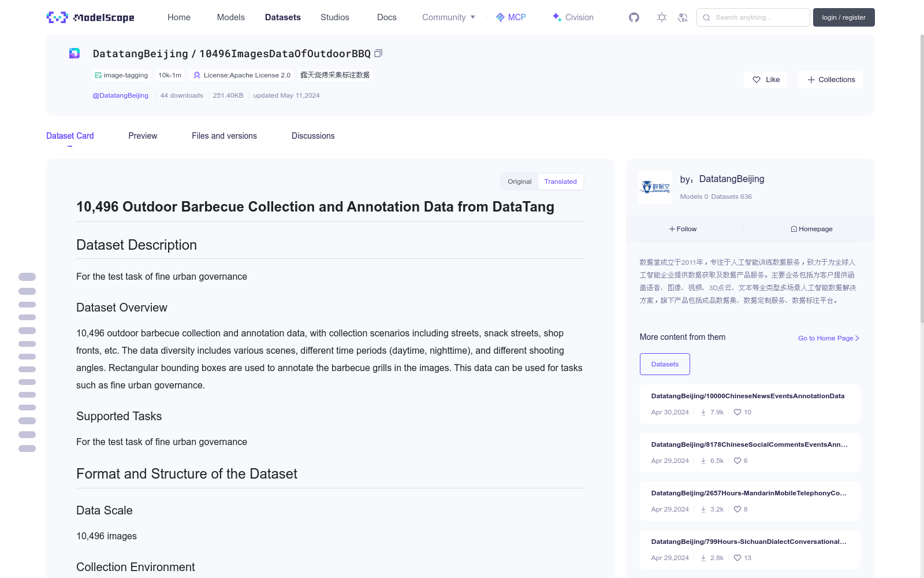Copy dataset name using copy icon

click(x=378, y=53)
